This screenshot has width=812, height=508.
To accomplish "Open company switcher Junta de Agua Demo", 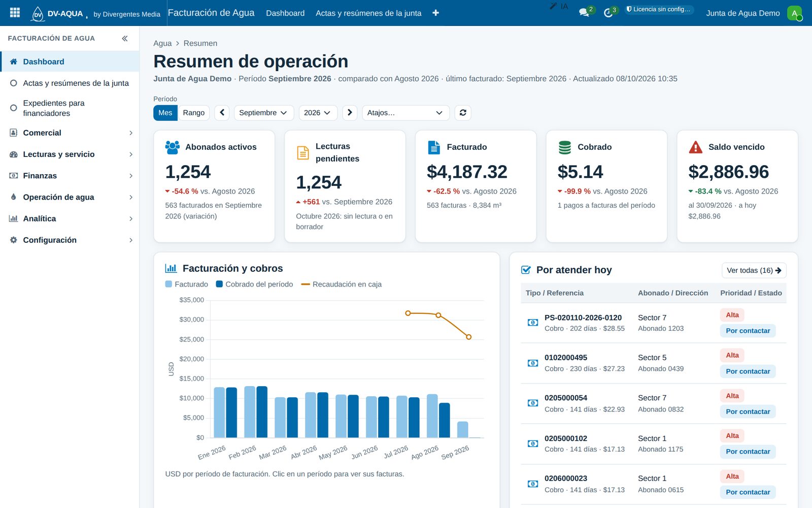I will (743, 13).
